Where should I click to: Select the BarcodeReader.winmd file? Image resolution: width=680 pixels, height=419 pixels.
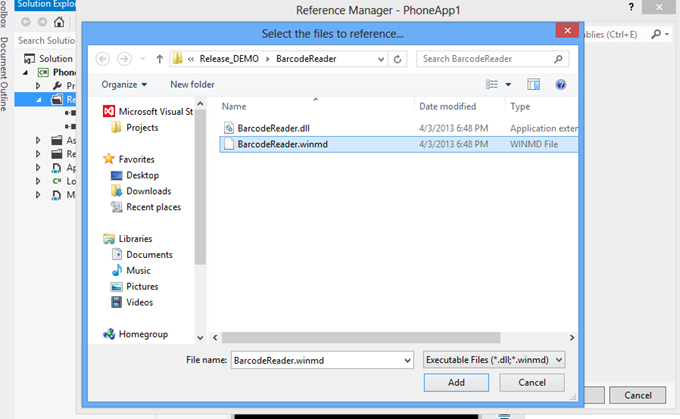(x=398, y=144)
